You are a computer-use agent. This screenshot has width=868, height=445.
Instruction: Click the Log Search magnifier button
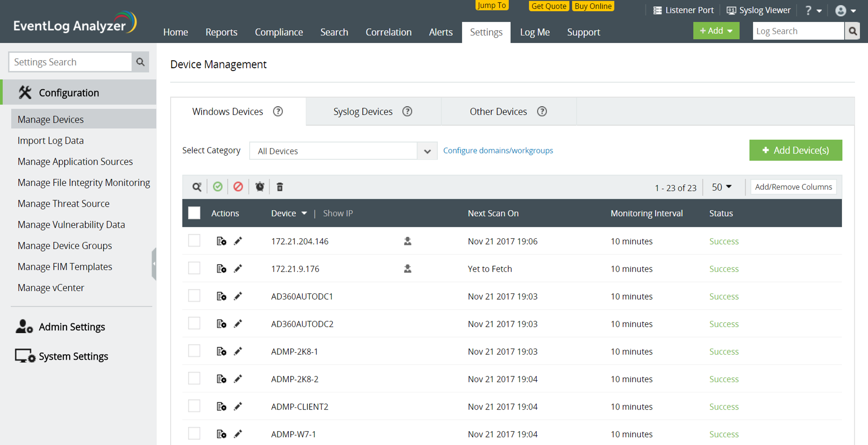[x=852, y=31]
